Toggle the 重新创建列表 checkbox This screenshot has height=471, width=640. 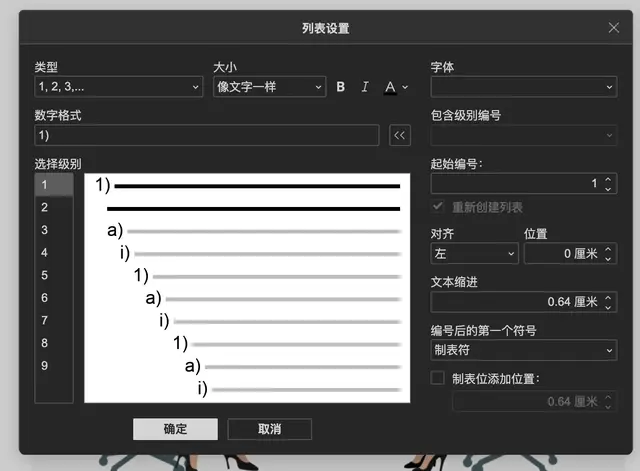pos(437,207)
